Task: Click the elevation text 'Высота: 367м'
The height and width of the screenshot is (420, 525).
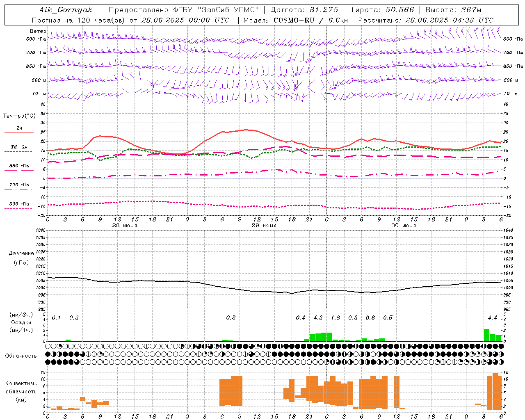Action: [453, 10]
